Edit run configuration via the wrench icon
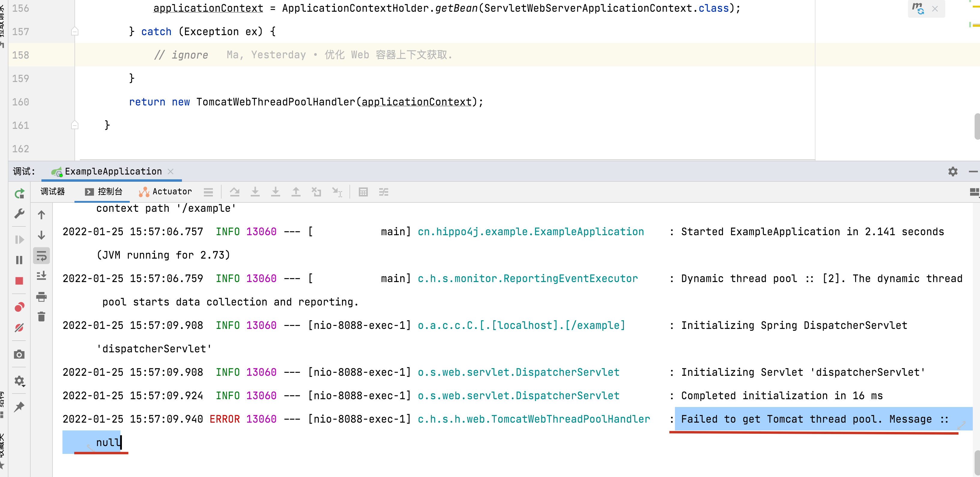Viewport: 980px width, 477px height. (19, 214)
